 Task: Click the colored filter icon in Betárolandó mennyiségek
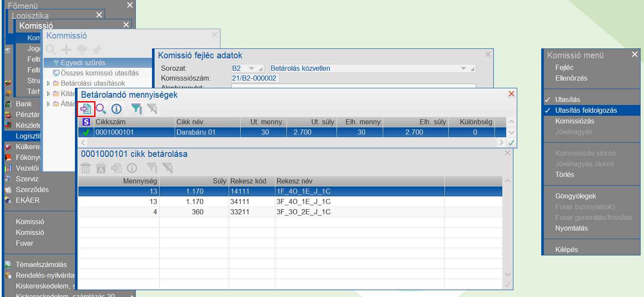[136, 109]
